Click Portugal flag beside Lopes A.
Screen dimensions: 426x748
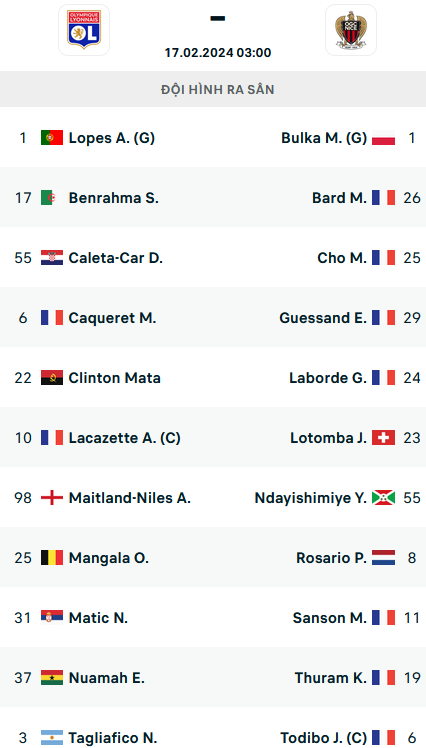pos(52,138)
